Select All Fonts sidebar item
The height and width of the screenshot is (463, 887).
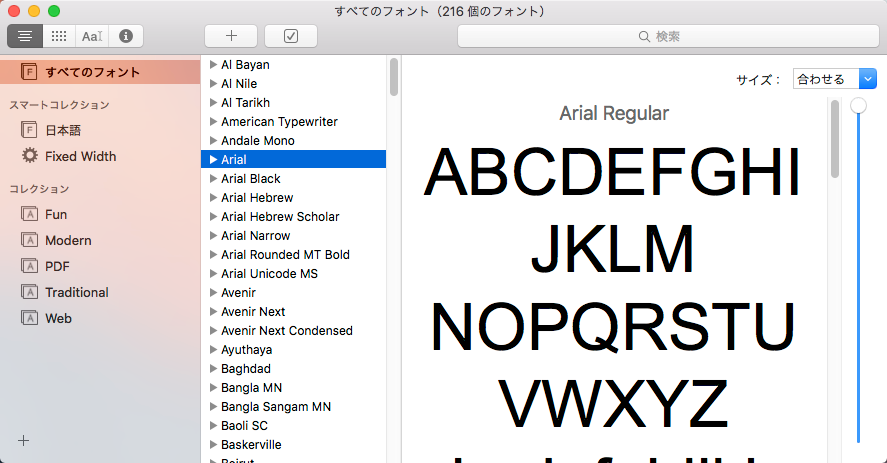click(x=100, y=72)
